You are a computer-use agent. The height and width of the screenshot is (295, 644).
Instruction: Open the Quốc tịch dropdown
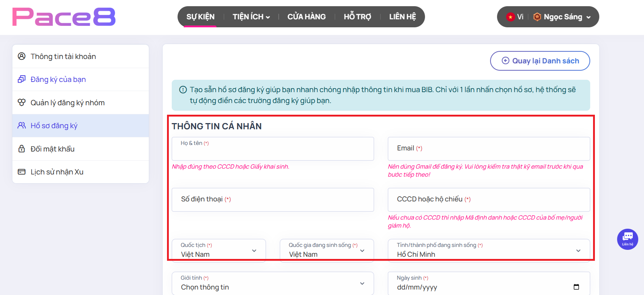coord(219,251)
